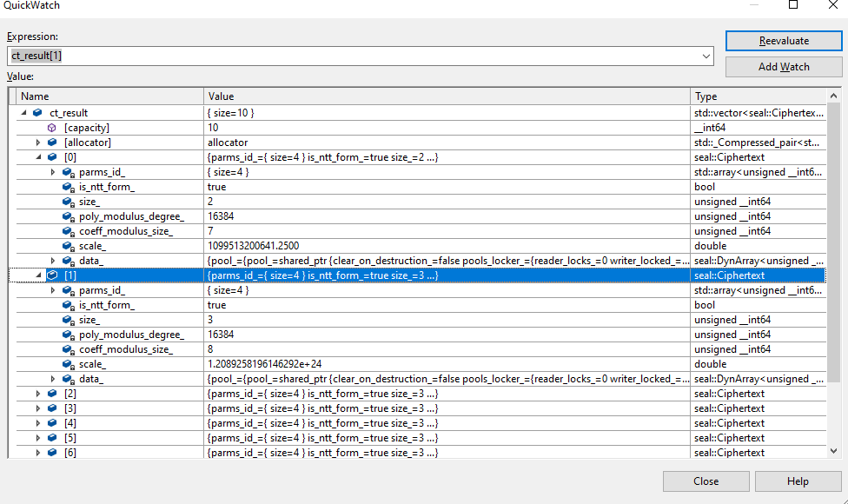Click the member icon beside parms_id_ of element [0]
This screenshot has width=848, height=504.
click(67, 172)
